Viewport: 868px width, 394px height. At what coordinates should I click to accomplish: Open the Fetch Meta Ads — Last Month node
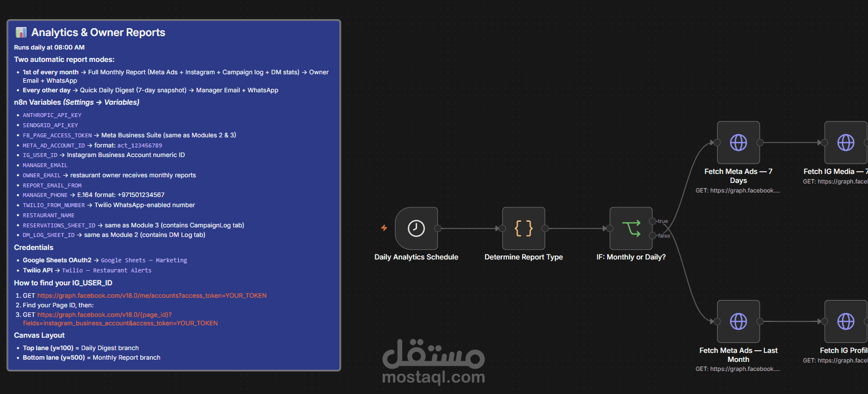pos(738,321)
